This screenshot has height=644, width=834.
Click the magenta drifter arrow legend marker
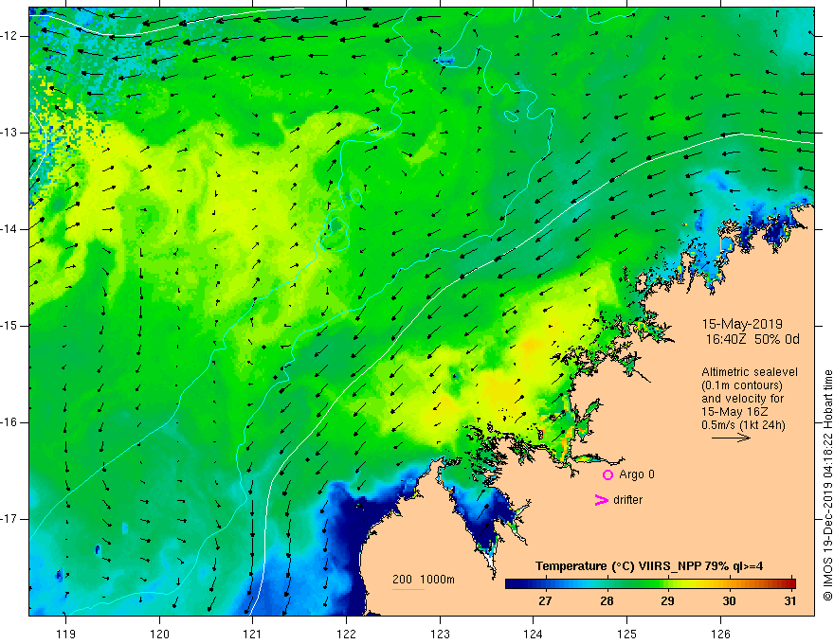(602, 500)
